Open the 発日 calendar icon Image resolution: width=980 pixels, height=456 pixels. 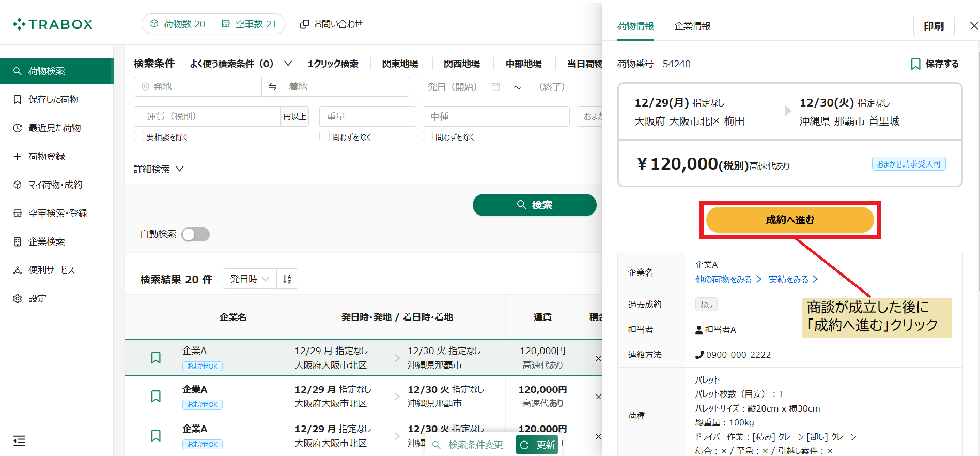click(496, 87)
